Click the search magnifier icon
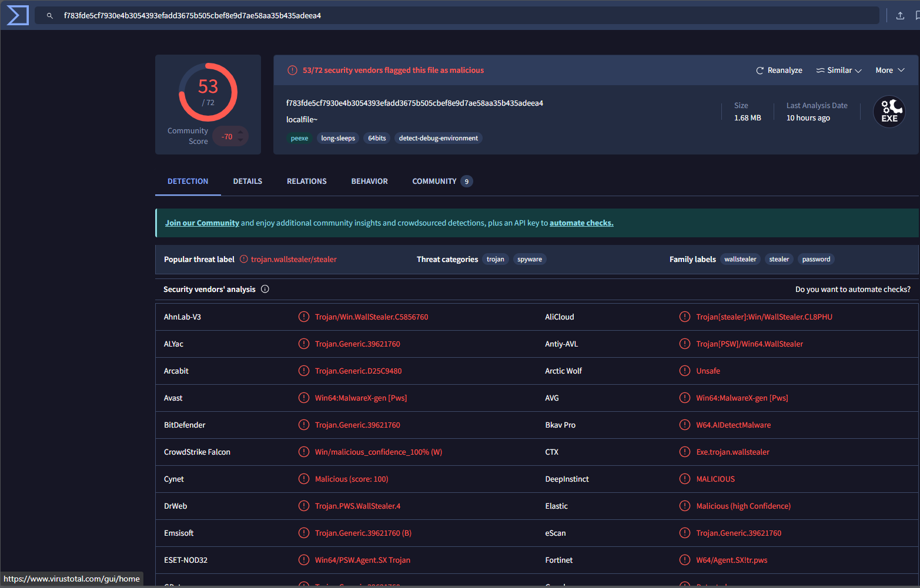The width and height of the screenshot is (920, 588). [x=50, y=16]
